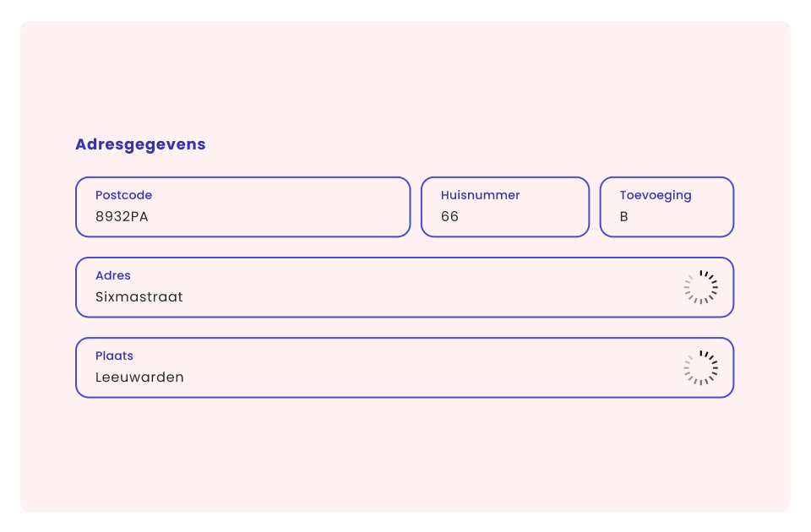Click the Huisnummer field label
This screenshot has height=532, width=811.
point(480,195)
